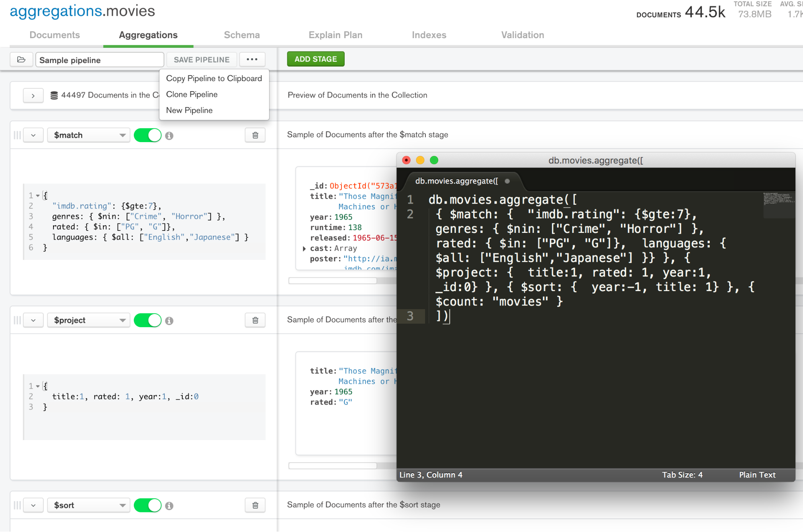
Task: Click the folder/open pipeline icon
Action: (21, 59)
